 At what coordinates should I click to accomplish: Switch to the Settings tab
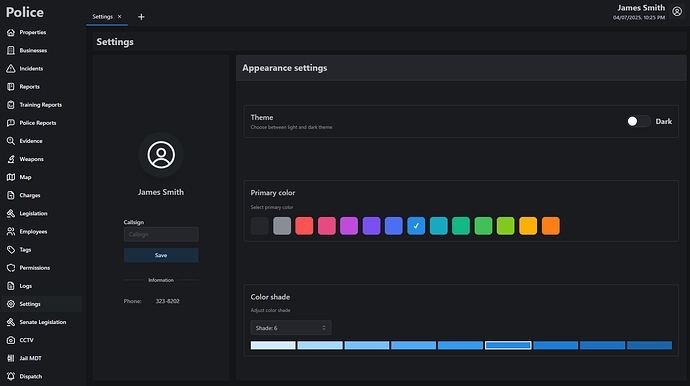pos(103,17)
